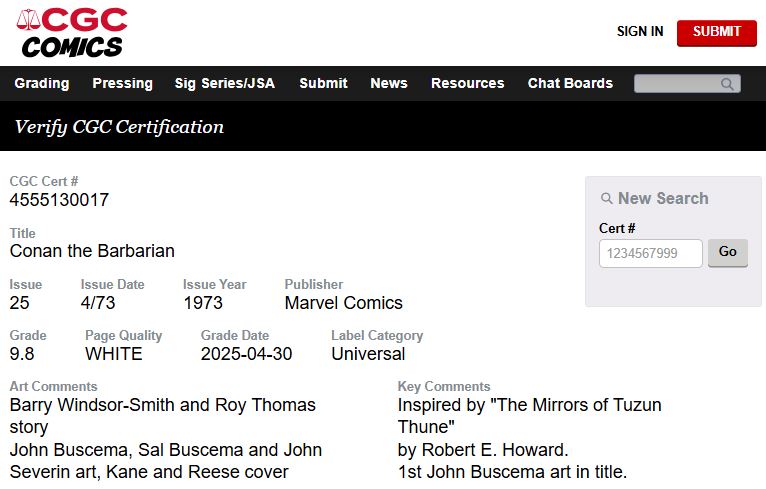Click the SIGN IN link
Screen dimensions: 766x489
640,31
